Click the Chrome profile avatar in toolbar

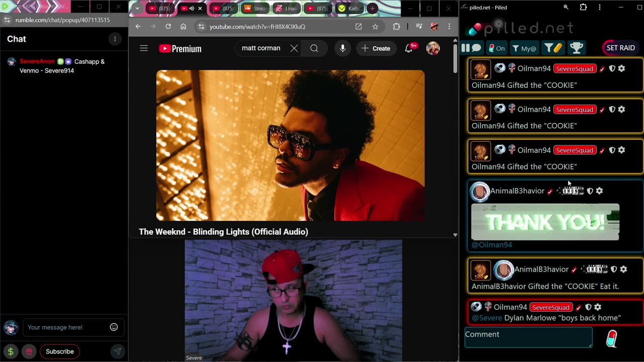[x=434, y=27]
